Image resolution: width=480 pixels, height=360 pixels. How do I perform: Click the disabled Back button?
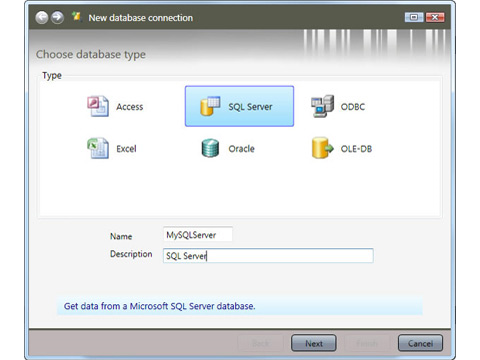[260, 343]
